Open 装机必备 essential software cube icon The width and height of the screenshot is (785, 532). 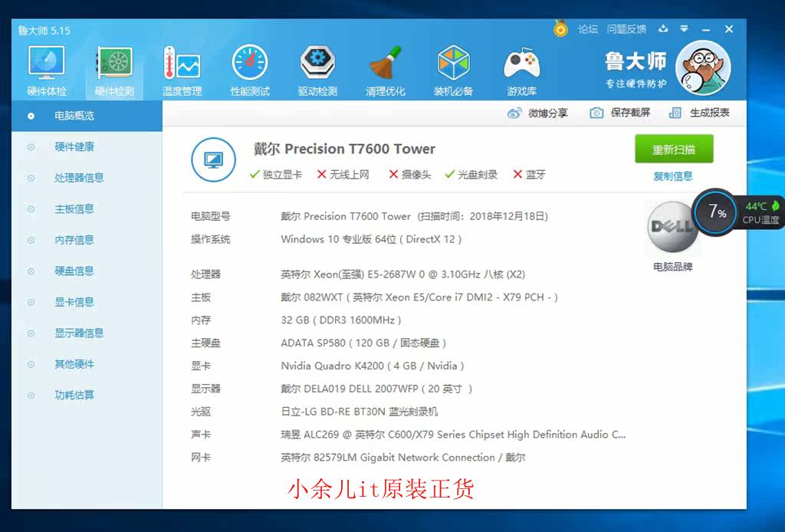click(453, 70)
